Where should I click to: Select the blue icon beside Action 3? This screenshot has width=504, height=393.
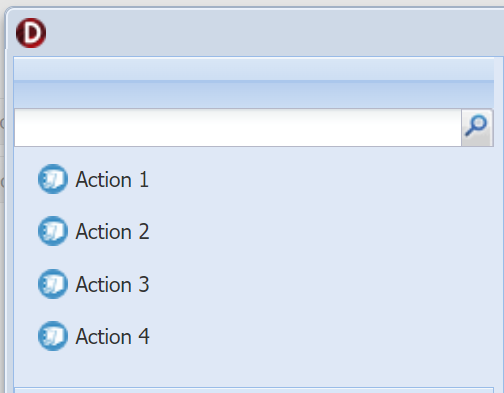pyautogui.click(x=53, y=284)
